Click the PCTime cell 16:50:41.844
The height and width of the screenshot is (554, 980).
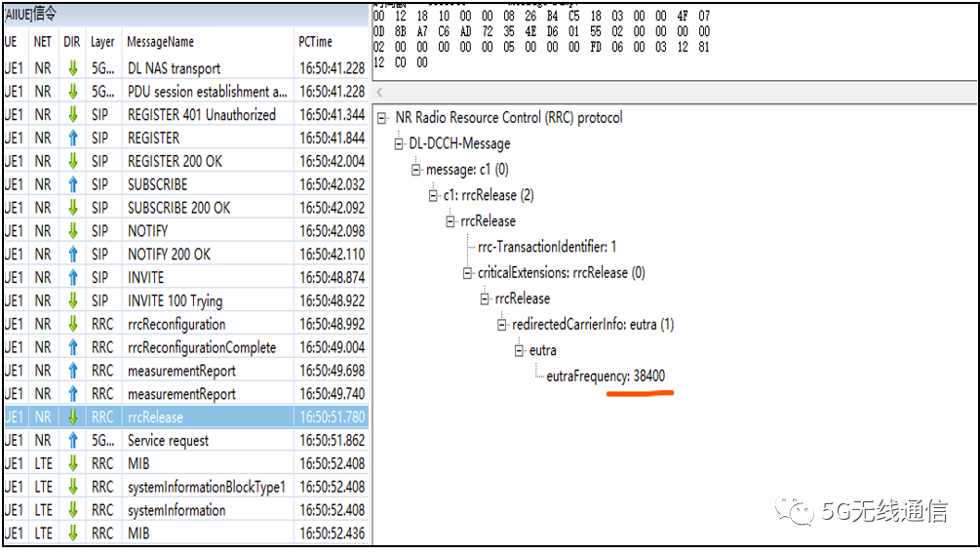(x=332, y=138)
